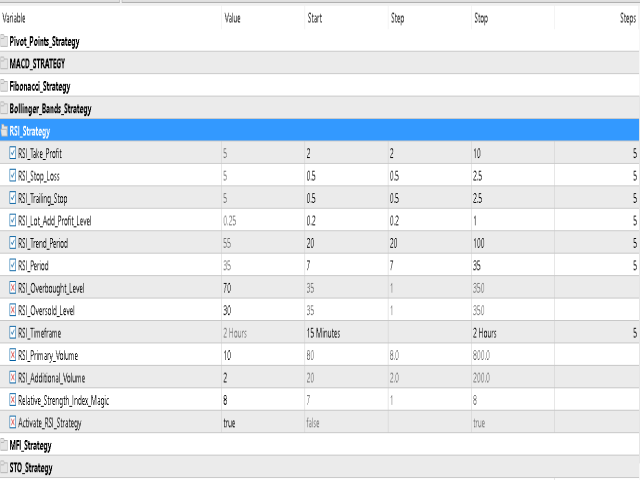Image resolution: width=640 pixels, height=480 pixels.
Task: Collapse the RSI_Strategy folder icon
Action: click(x=4, y=131)
